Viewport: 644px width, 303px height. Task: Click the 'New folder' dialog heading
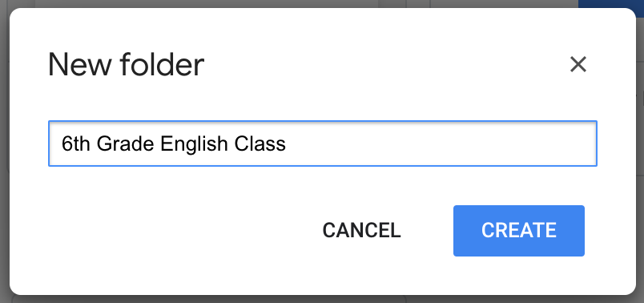coord(126,65)
